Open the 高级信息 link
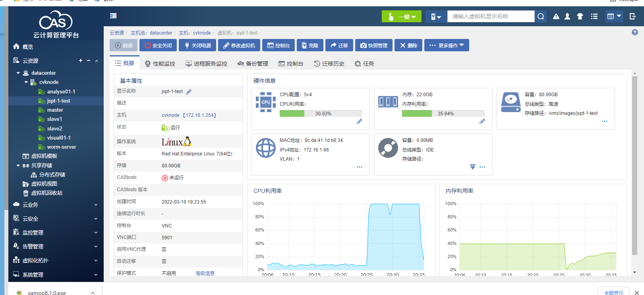 point(205,274)
